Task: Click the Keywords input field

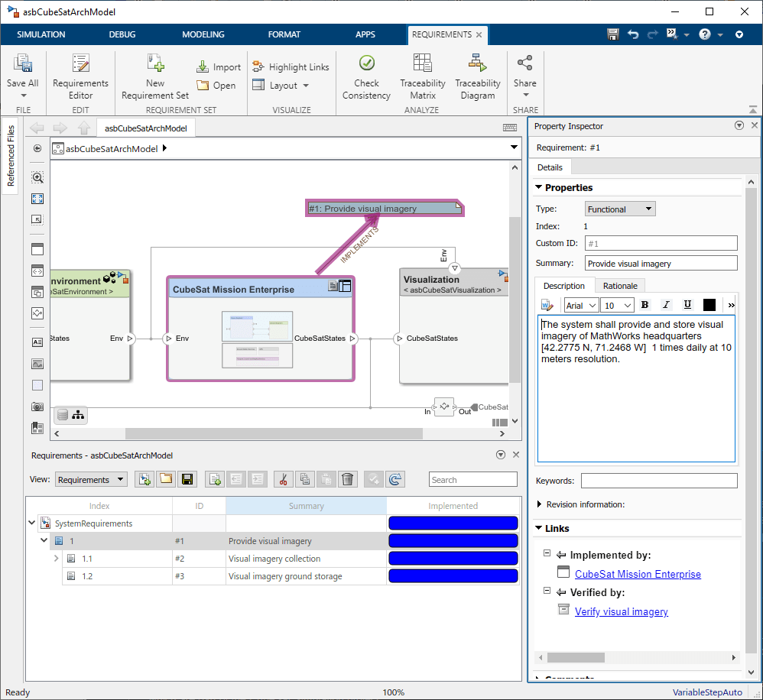Action: tap(658, 481)
